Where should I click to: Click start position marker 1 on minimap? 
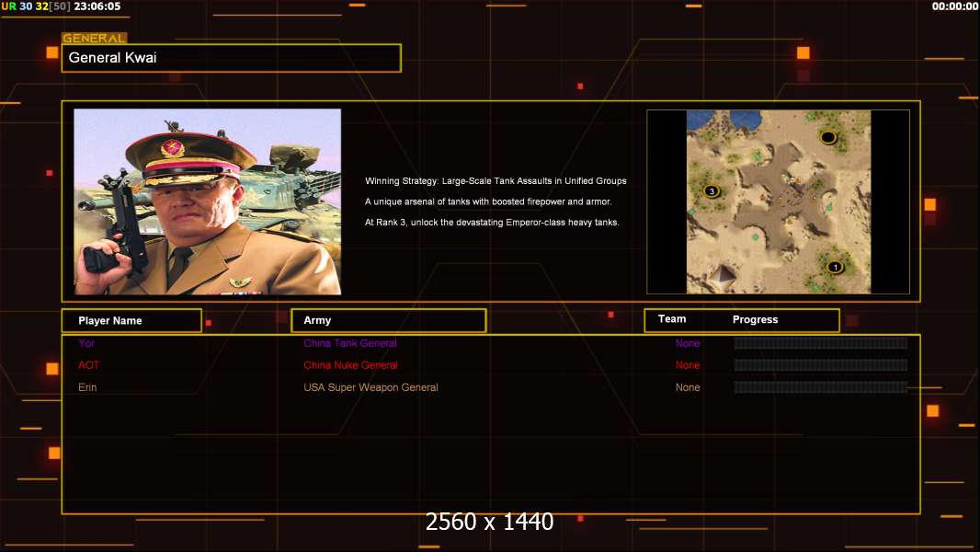click(835, 268)
